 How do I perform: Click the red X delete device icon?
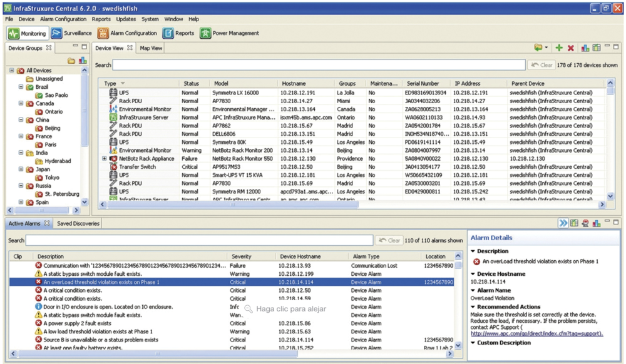571,48
